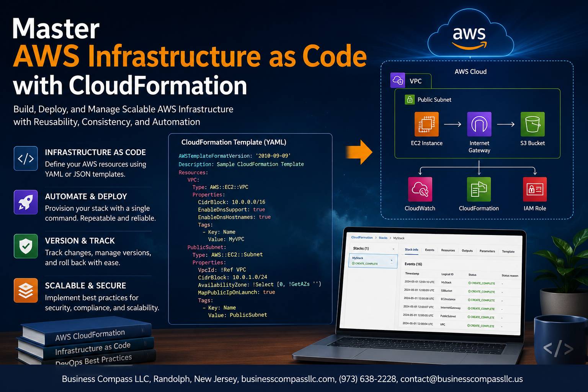Select the EC2 Instance icon
The height and width of the screenshot is (392, 588).
tap(426, 124)
